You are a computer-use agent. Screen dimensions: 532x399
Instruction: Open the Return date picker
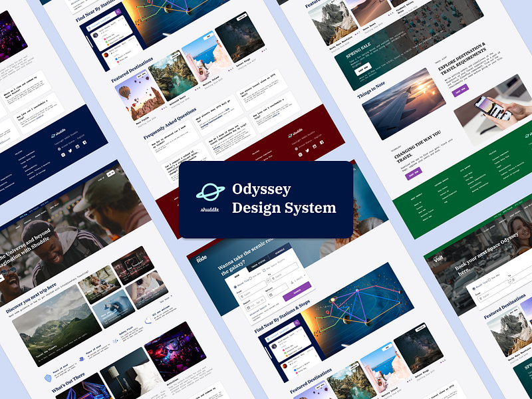click(x=271, y=295)
